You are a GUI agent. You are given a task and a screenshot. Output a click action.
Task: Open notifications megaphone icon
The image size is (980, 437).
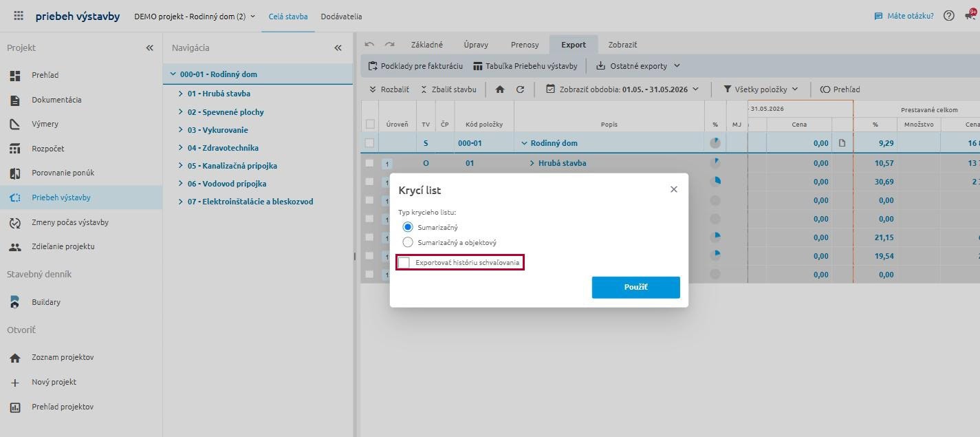coord(970,16)
